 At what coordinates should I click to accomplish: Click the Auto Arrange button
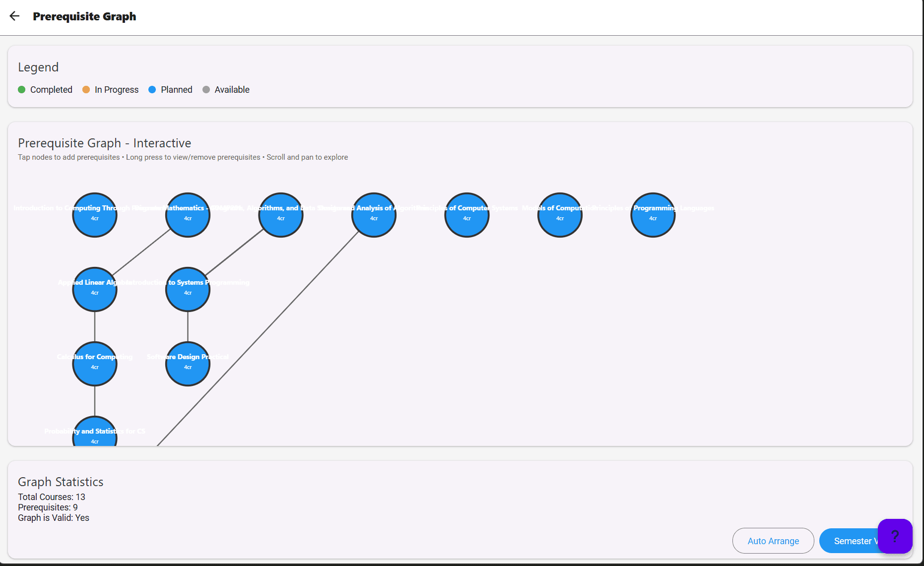click(773, 541)
